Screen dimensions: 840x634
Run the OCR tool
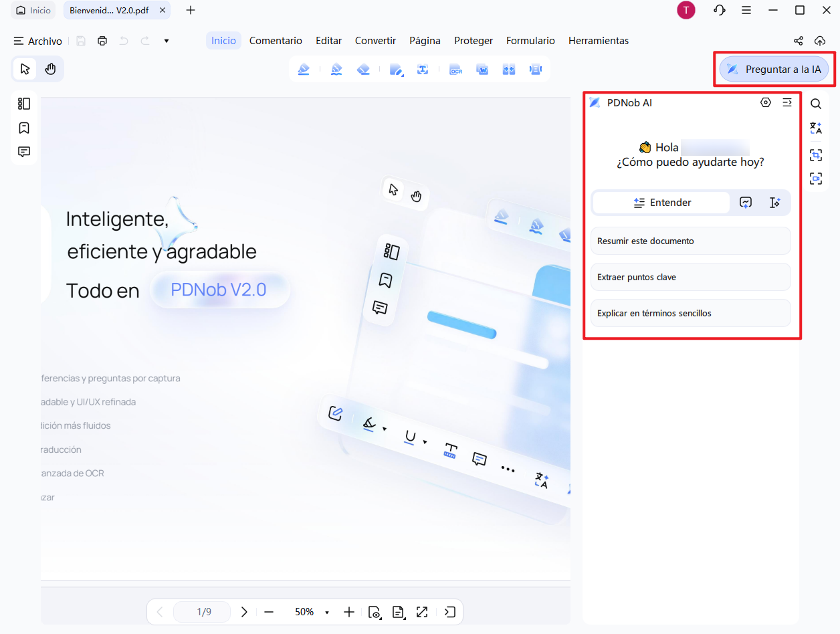(x=456, y=69)
